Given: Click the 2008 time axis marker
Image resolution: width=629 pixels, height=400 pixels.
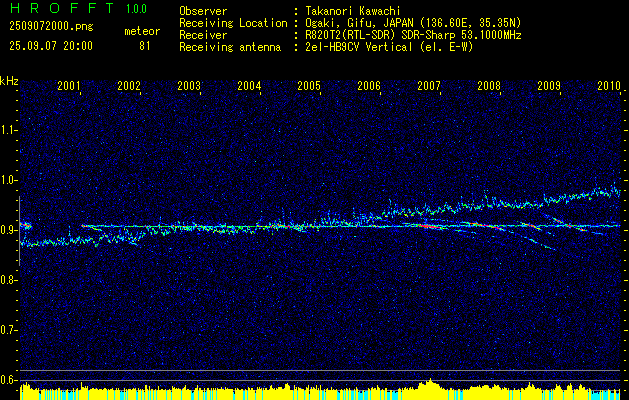Looking at the screenshot, I should click(489, 85).
